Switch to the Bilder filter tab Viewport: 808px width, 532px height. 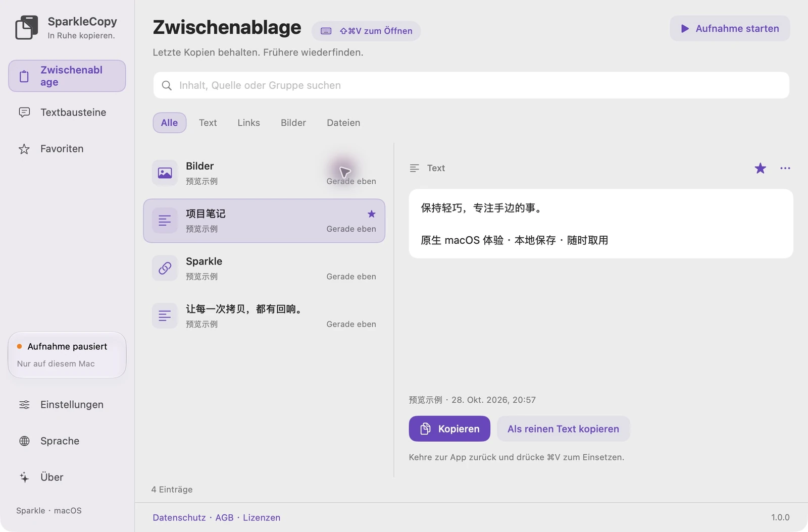coord(293,123)
